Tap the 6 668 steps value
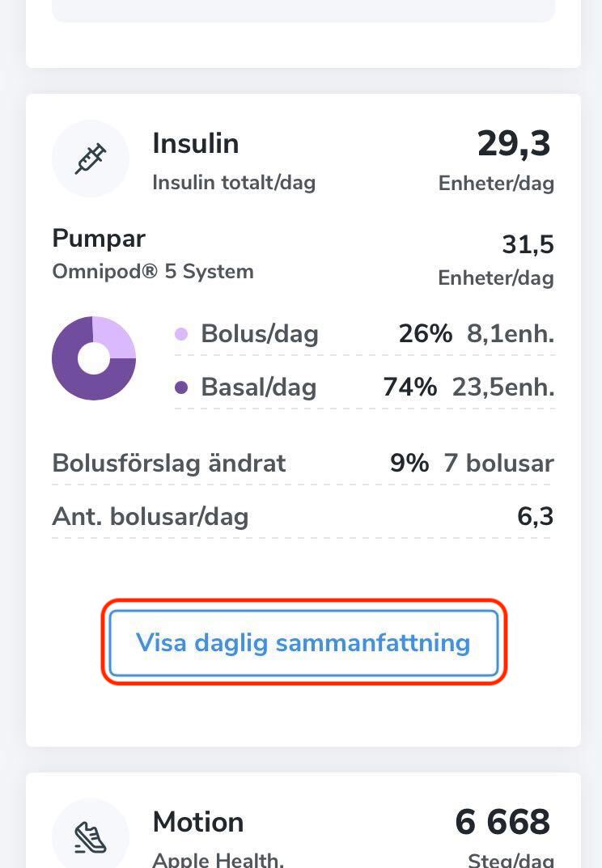This screenshot has width=602, height=868. coord(502,822)
